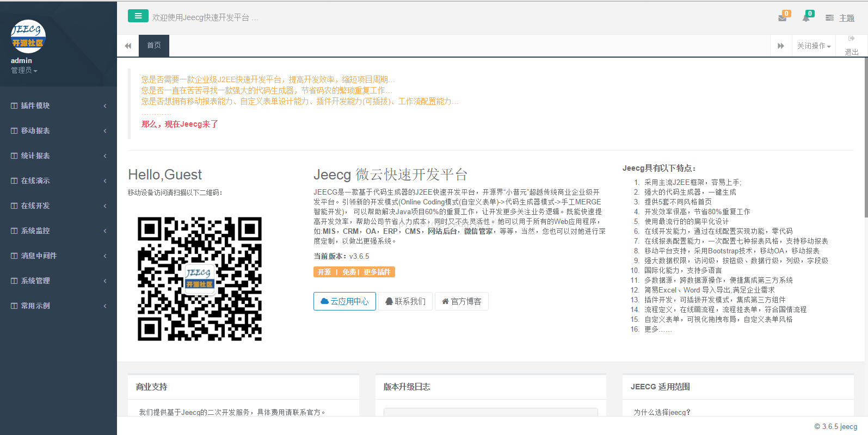Click the feature line 国际化能力，支持多语言
This screenshot has height=435, width=868.
683,270
